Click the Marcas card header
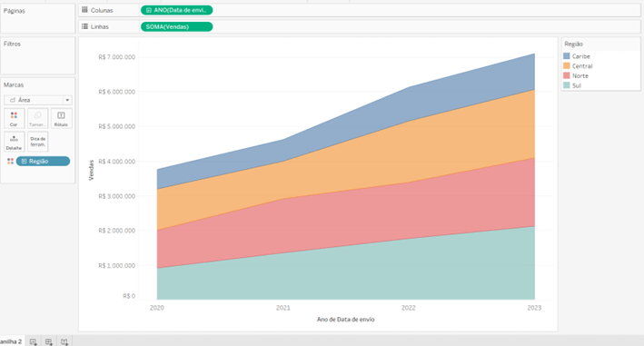Viewport: 644px width, 346px height. (x=14, y=84)
